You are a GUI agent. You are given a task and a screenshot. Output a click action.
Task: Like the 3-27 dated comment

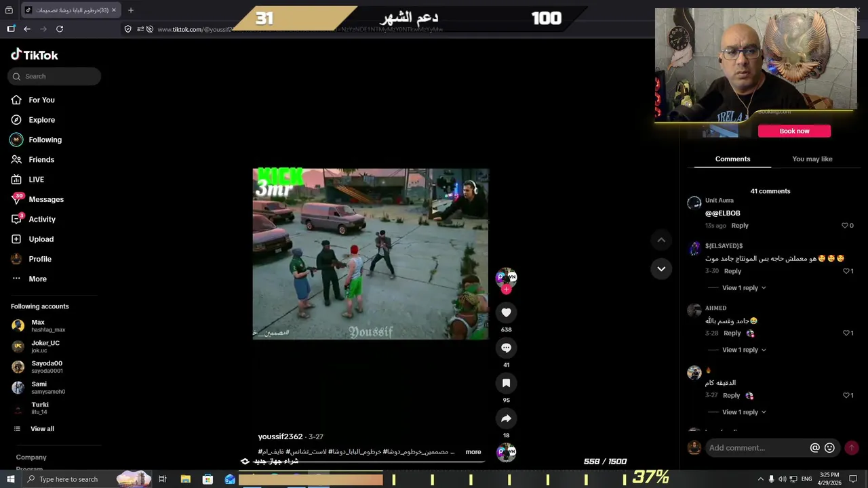click(x=848, y=395)
